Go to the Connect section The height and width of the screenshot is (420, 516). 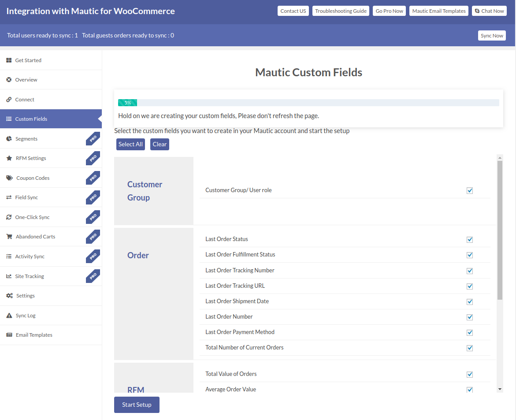51,100
